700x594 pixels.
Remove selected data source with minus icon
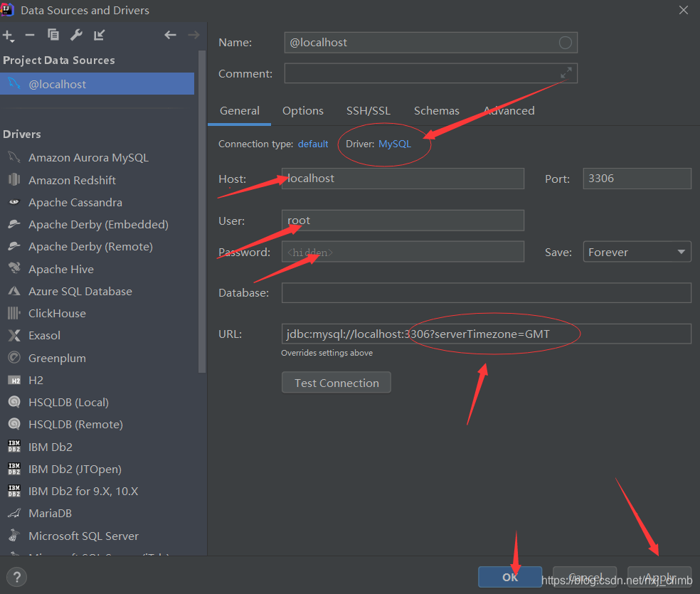(x=30, y=35)
